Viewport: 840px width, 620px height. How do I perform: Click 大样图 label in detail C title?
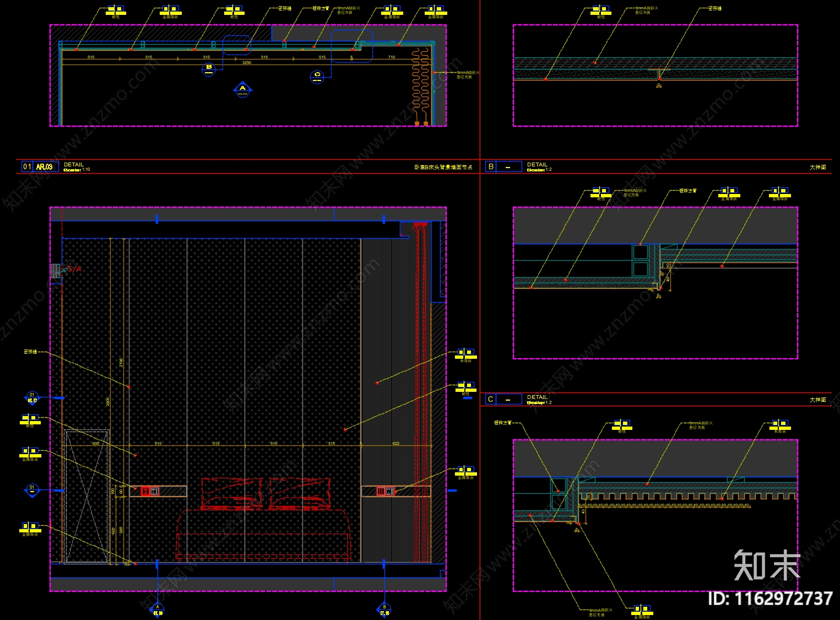coord(818,400)
